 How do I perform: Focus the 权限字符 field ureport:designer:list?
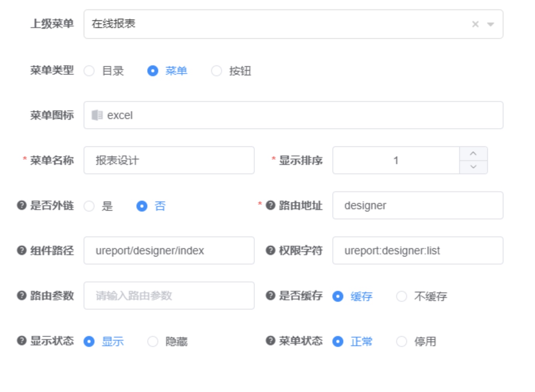(x=418, y=250)
